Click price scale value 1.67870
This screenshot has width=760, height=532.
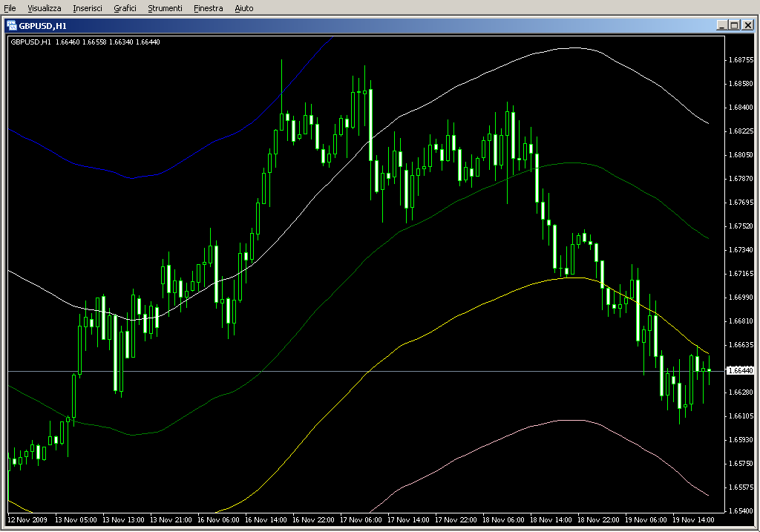(x=741, y=179)
